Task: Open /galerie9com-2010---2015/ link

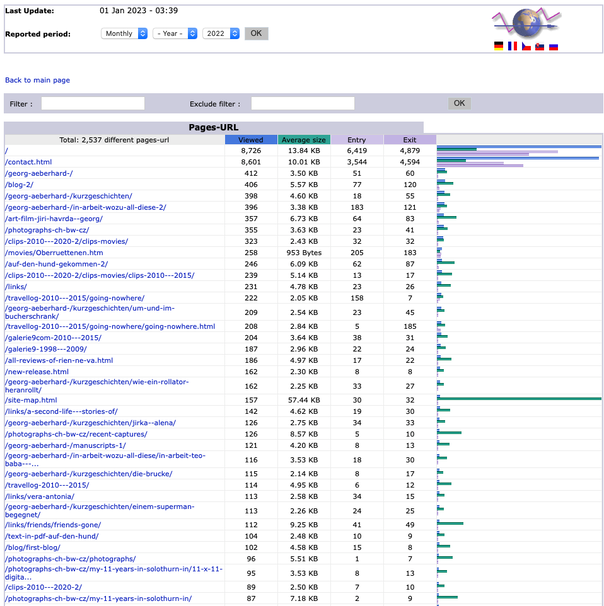Action: coord(53,338)
